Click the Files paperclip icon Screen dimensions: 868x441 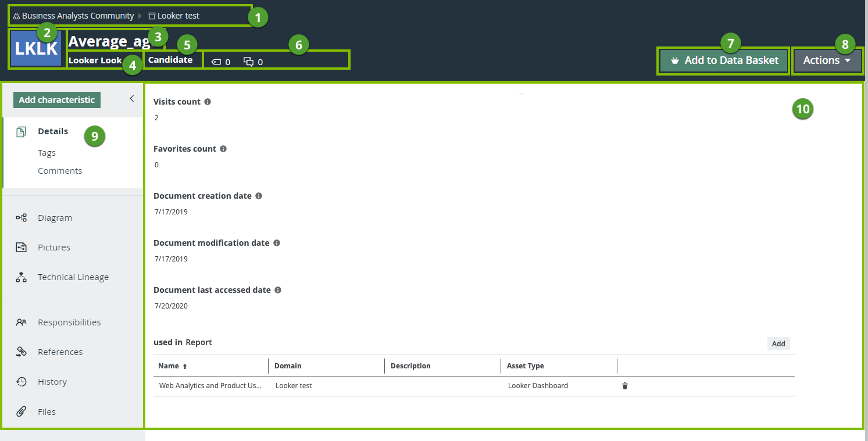22,412
